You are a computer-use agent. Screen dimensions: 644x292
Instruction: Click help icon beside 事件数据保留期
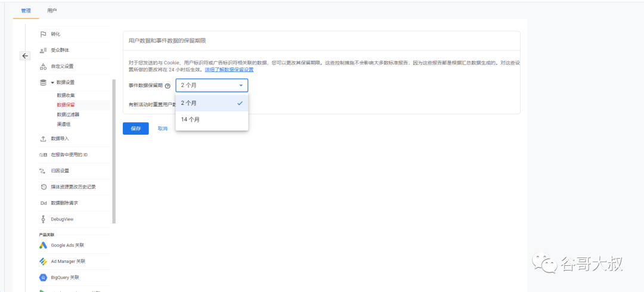point(167,86)
